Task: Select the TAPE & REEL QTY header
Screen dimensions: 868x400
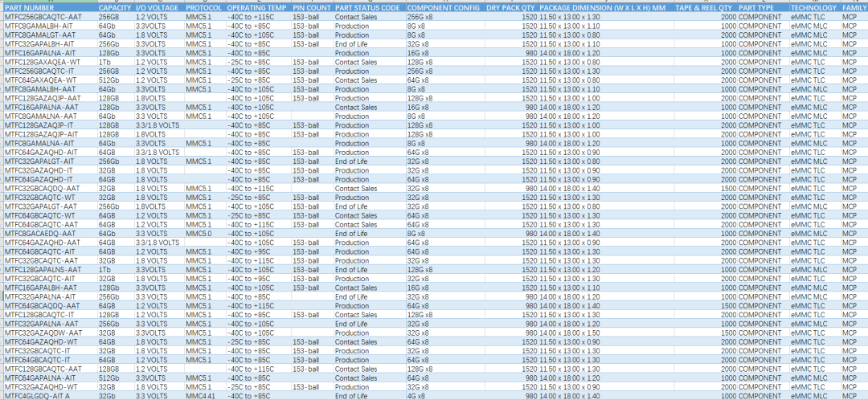Action: point(706,8)
